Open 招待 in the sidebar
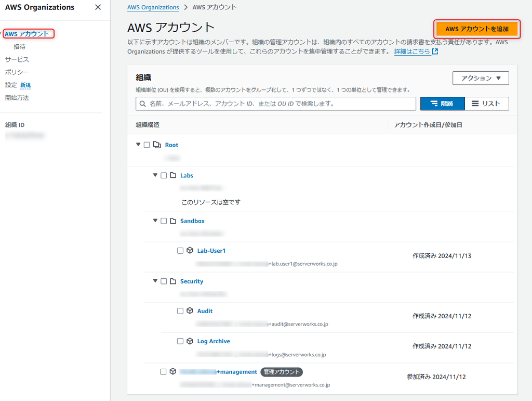The width and height of the screenshot is (532, 401). point(19,47)
